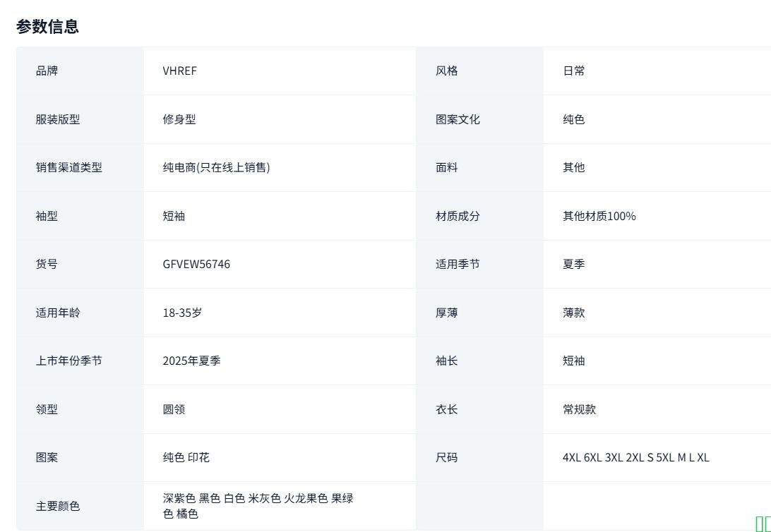Select the 修身型 clothing fit value

coord(179,119)
